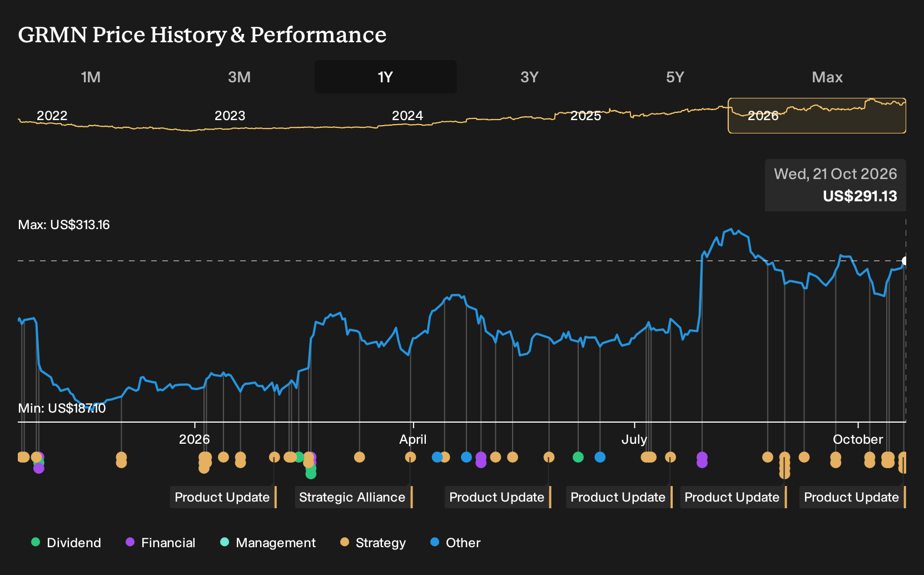Toggle Management events in the legend

(x=268, y=542)
